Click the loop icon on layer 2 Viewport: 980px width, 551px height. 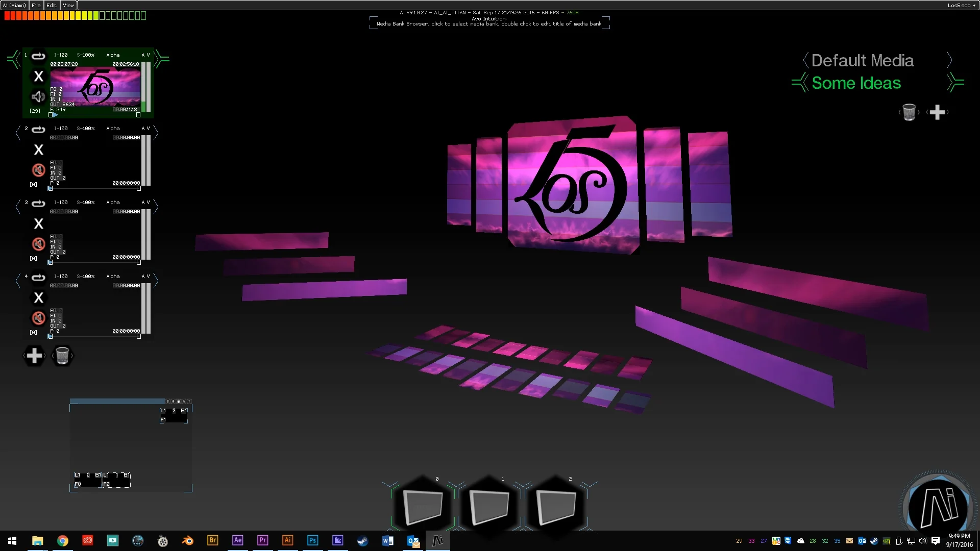(38, 129)
